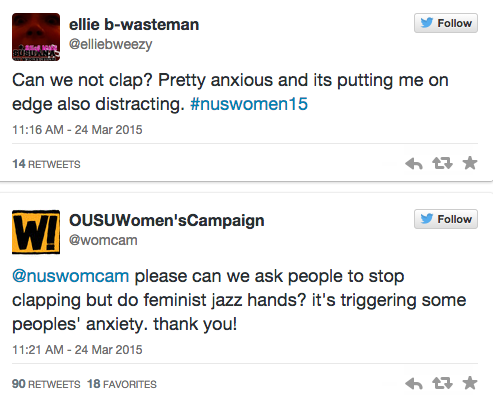Retweet the OUSUWomen'sCampaign jazz hands tweet
Image resolution: width=493 pixels, height=398 pixels.
point(442,383)
